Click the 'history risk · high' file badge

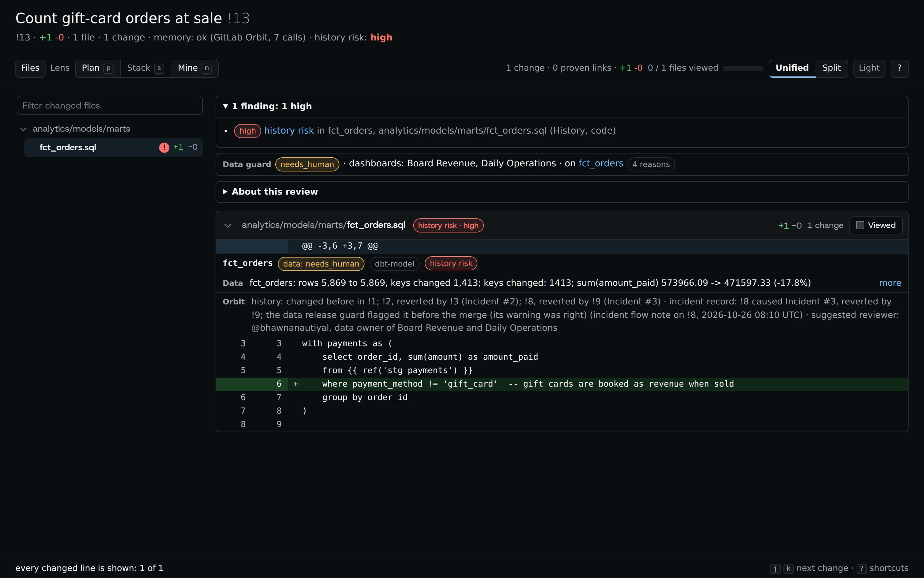[448, 225]
